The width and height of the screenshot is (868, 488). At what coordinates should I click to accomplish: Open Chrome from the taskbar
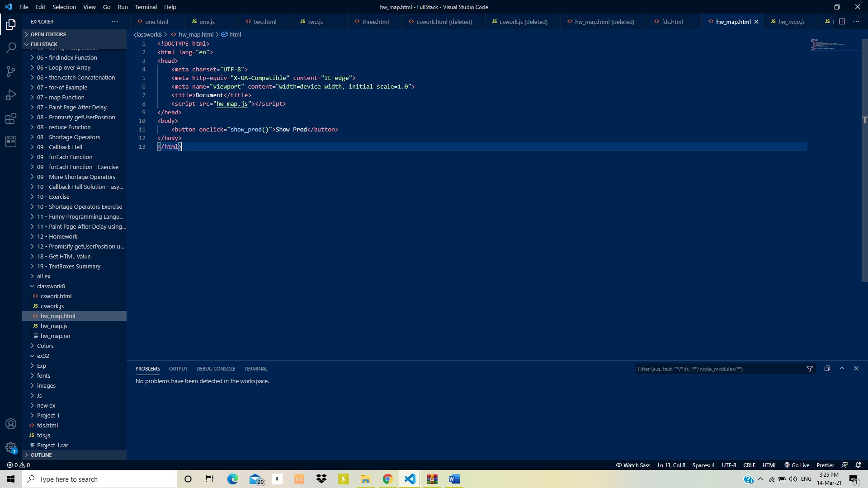pyautogui.click(x=388, y=479)
